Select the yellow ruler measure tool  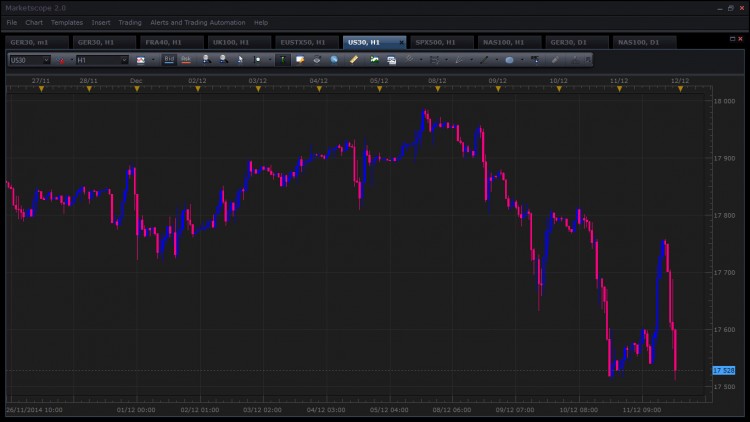coord(353,60)
